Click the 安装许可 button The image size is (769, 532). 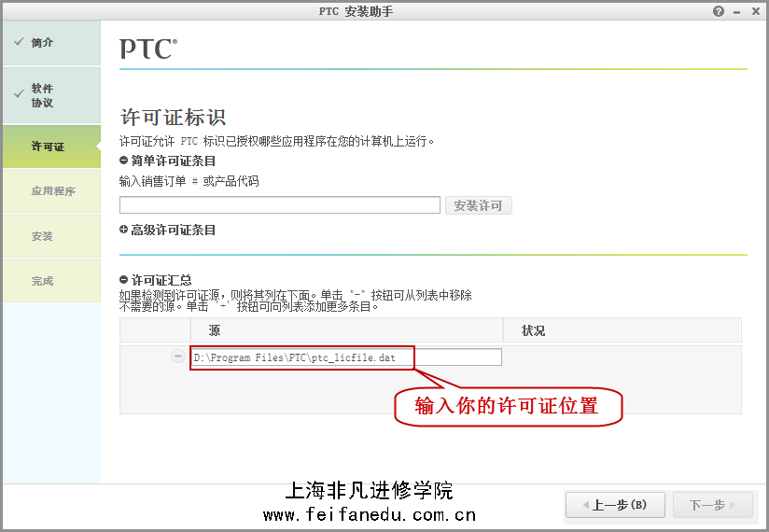478,205
